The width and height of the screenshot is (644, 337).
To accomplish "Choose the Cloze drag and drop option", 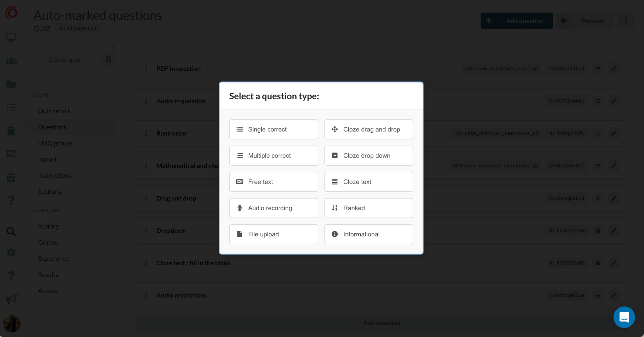I will 368,129.
